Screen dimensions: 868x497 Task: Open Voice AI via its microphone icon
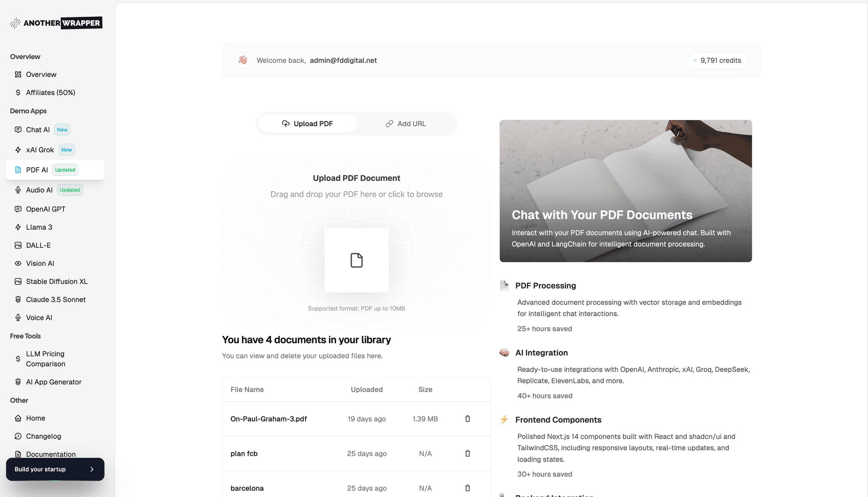tap(18, 317)
